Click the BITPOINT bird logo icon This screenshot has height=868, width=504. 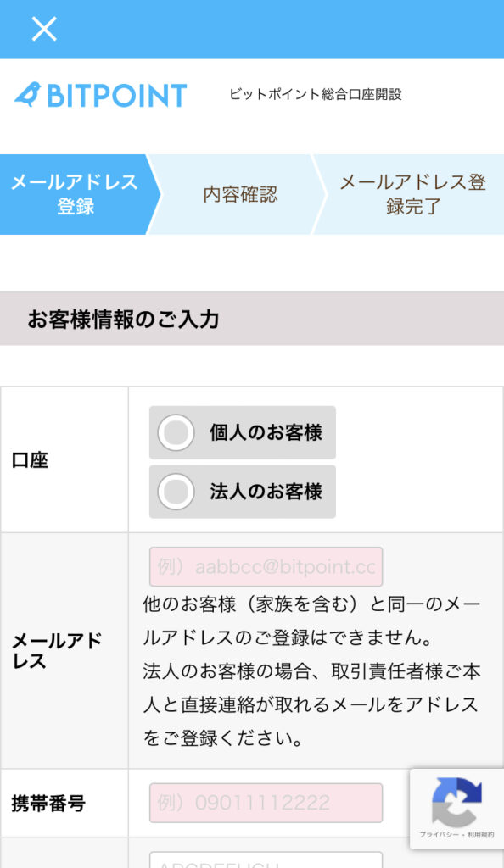[28, 95]
